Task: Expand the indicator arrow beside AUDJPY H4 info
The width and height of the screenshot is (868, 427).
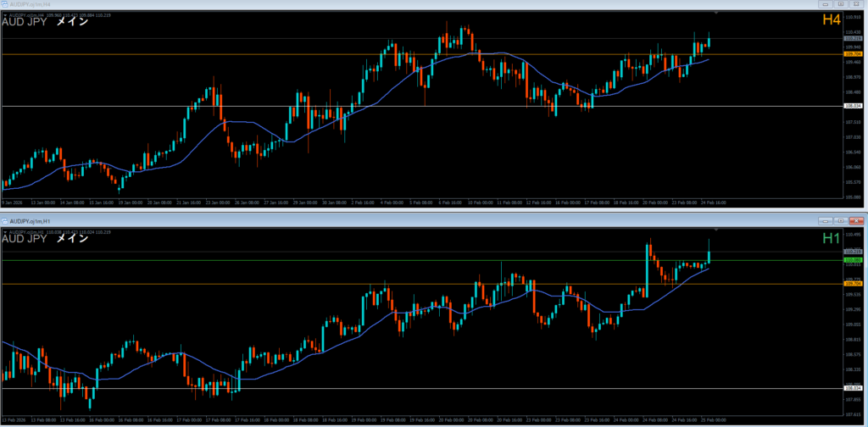Action: [x=5, y=14]
